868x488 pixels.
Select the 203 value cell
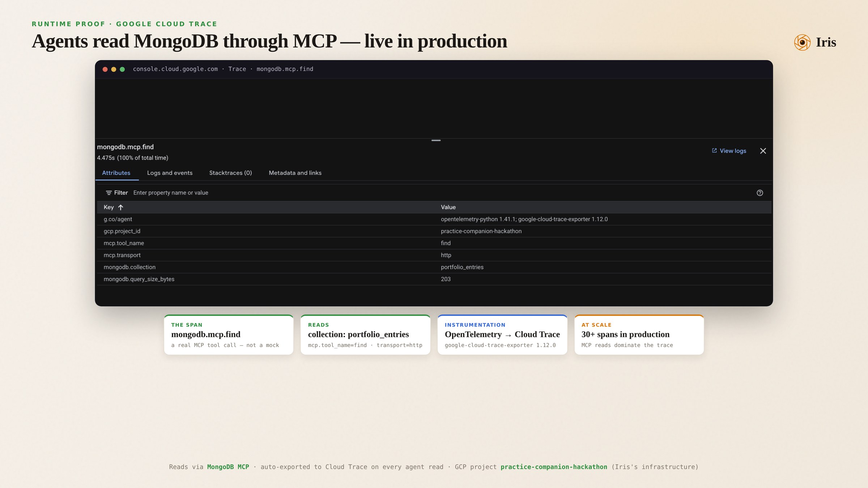[x=446, y=279]
